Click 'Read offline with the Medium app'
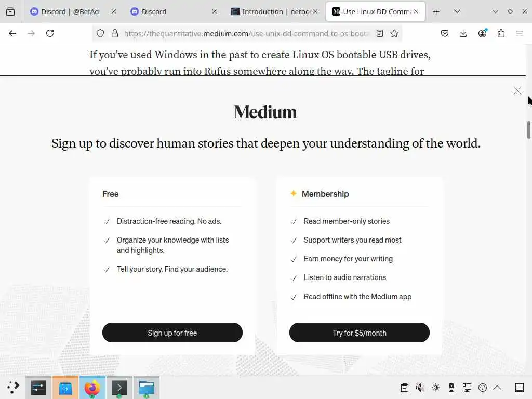Viewport: 532px width, 399px height. point(357,297)
